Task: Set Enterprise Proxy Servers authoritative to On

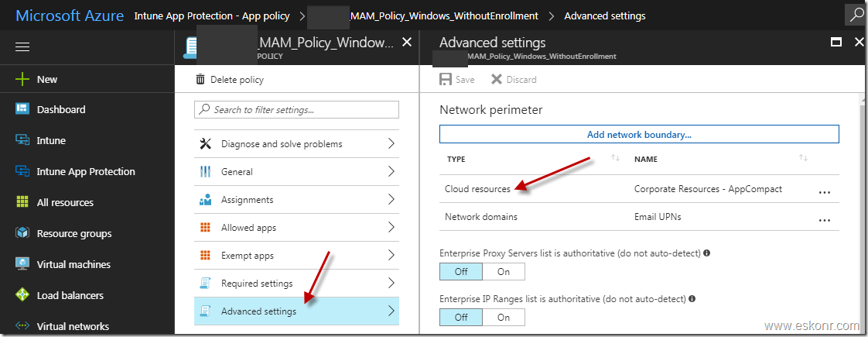Action: coord(504,272)
